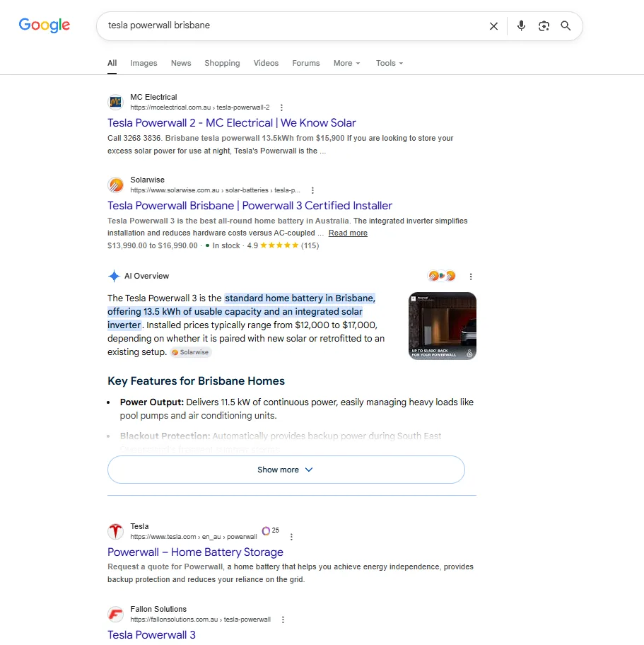Image resolution: width=644 pixels, height=645 pixels.
Task: Click the AI Overview sparkle icon
Action: 114,276
